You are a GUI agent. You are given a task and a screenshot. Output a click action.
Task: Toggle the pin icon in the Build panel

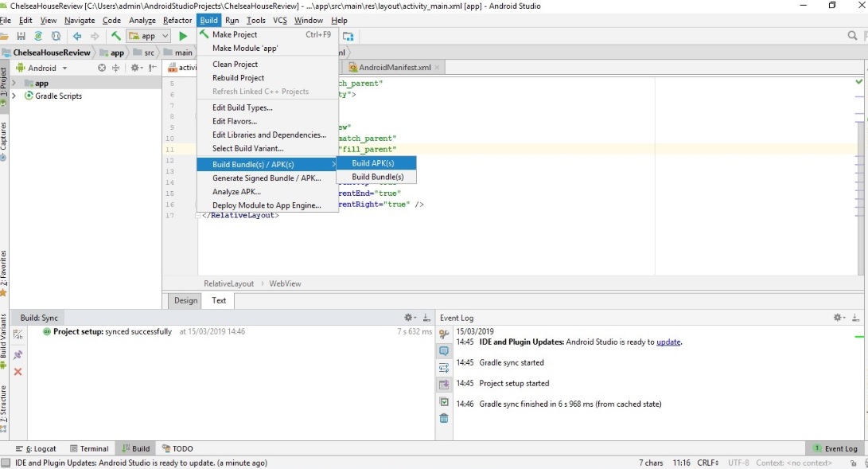(x=18, y=354)
